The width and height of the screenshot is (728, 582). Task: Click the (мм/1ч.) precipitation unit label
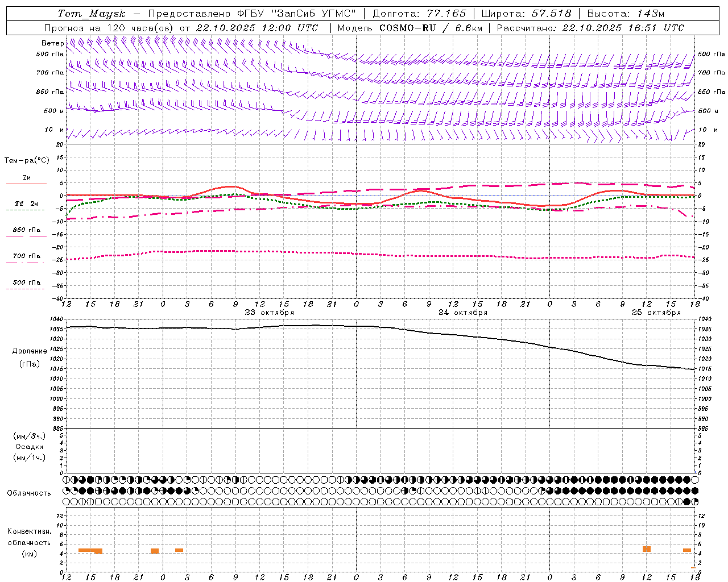coord(30,458)
